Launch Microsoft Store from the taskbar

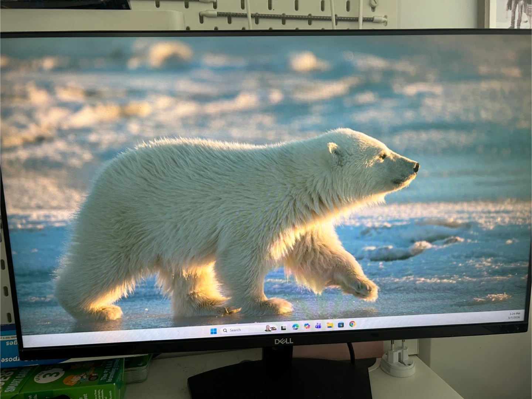(341, 324)
